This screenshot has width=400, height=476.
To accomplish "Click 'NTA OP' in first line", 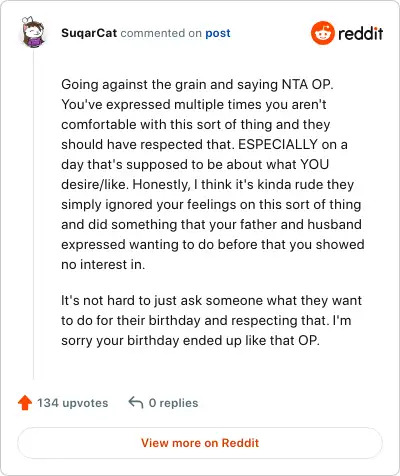I will tap(307, 84).
